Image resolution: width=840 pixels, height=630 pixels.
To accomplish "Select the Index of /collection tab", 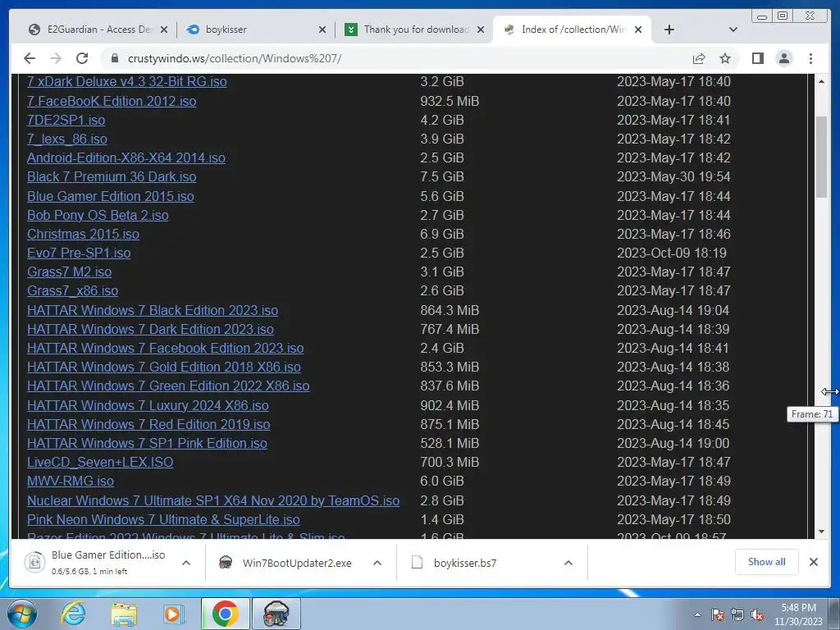I will click(x=571, y=30).
